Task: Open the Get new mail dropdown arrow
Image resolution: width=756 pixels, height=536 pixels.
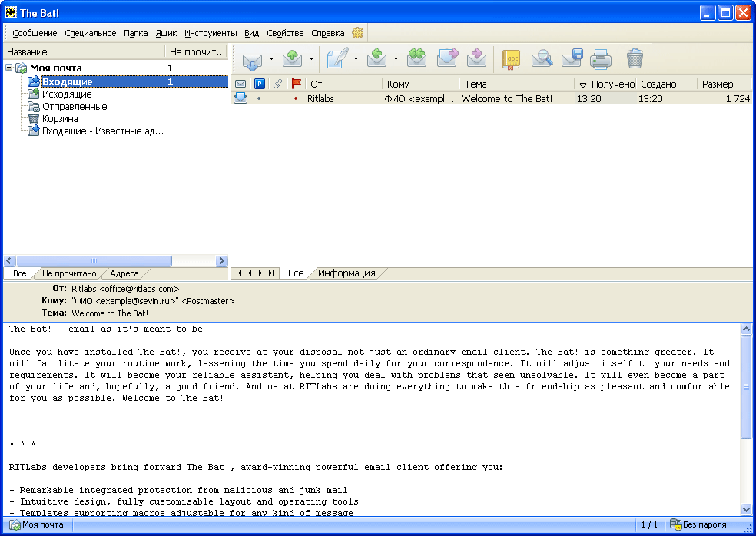Action: coord(271,59)
